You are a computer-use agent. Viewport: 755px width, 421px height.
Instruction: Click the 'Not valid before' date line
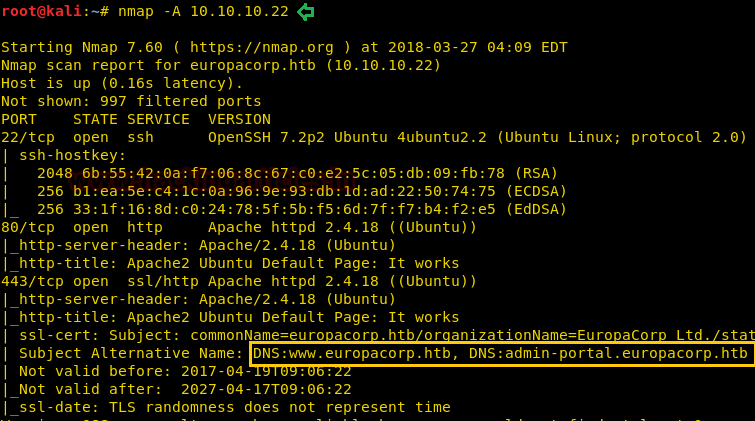(x=180, y=371)
